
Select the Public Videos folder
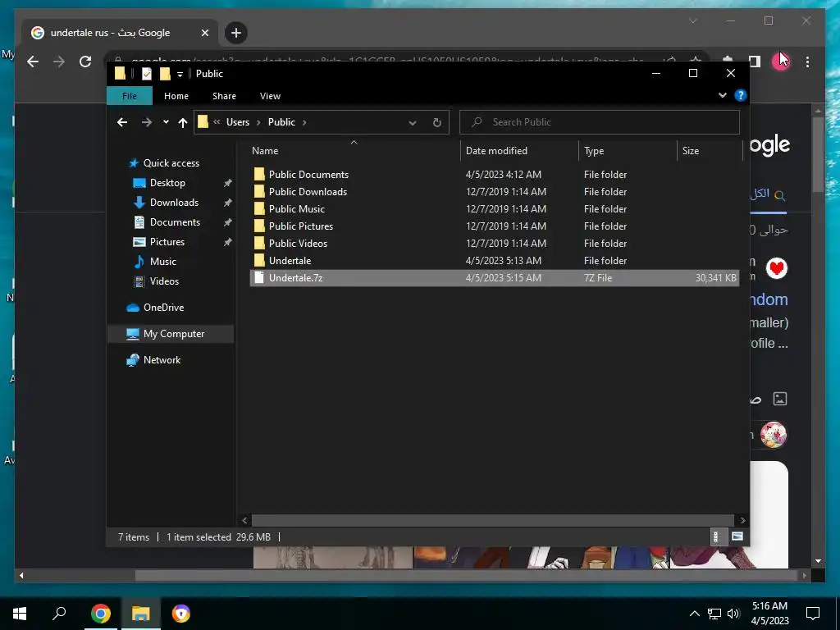pyautogui.click(x=298, y=243)
